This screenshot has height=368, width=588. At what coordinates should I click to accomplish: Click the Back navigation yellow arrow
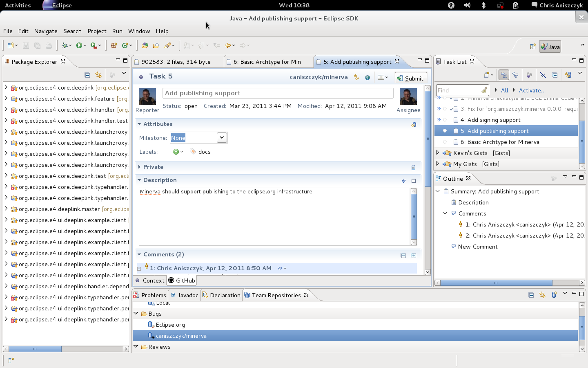pos(228,45)
